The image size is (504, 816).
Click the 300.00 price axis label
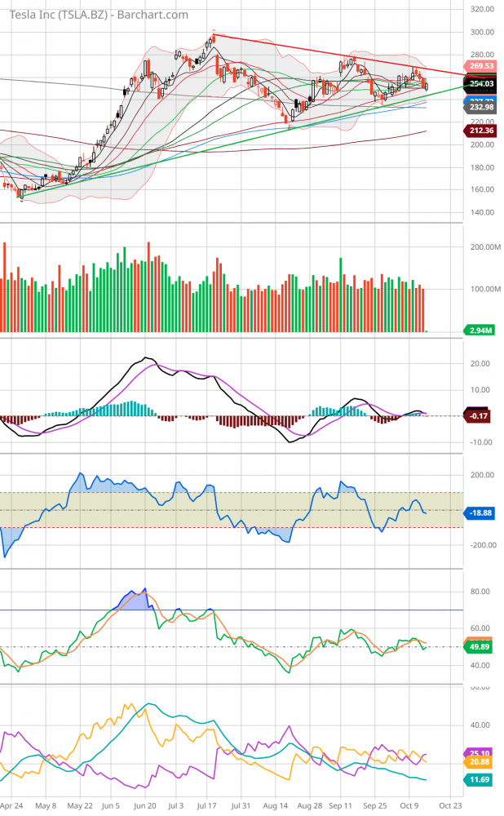(483, 32)
